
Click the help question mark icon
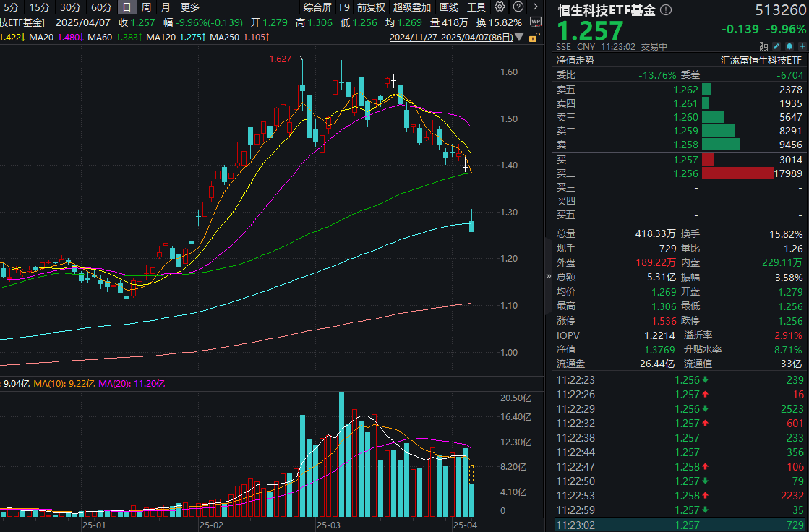(x=518, y=7)
